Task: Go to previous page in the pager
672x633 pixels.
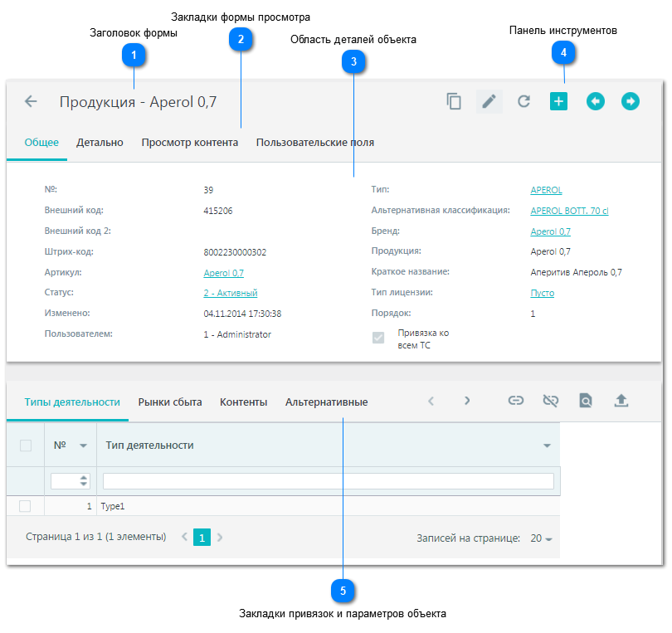Action: pos(185,537)
